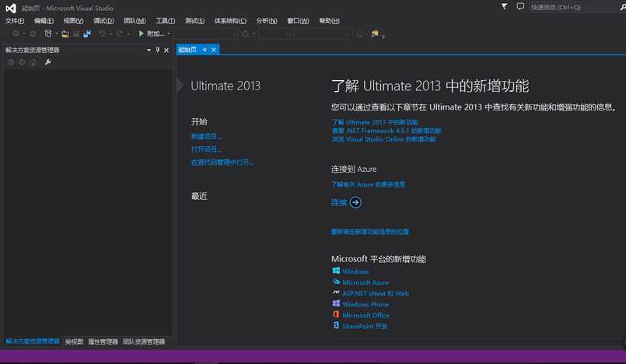Click the Solution Explorer home icon
The width and height of the screenshot is (626, 364).
[x=33, y=62]
